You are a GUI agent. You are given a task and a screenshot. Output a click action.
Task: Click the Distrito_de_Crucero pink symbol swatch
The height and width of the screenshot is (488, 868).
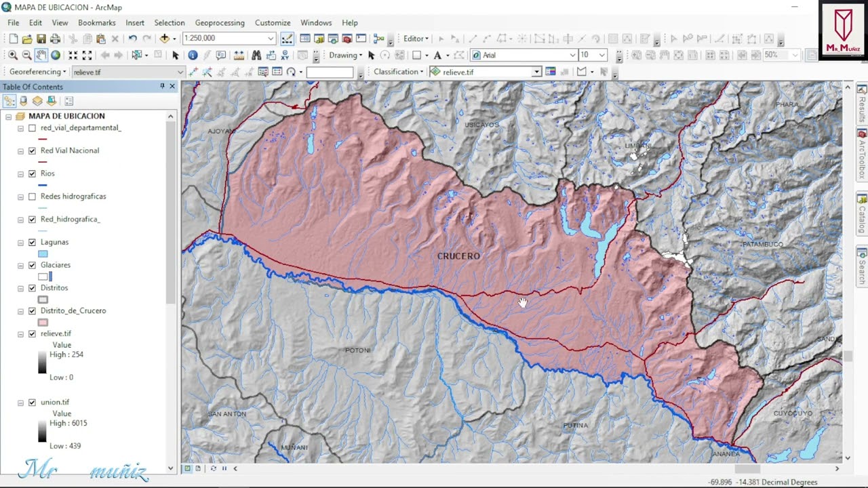[x=43, y=323]
